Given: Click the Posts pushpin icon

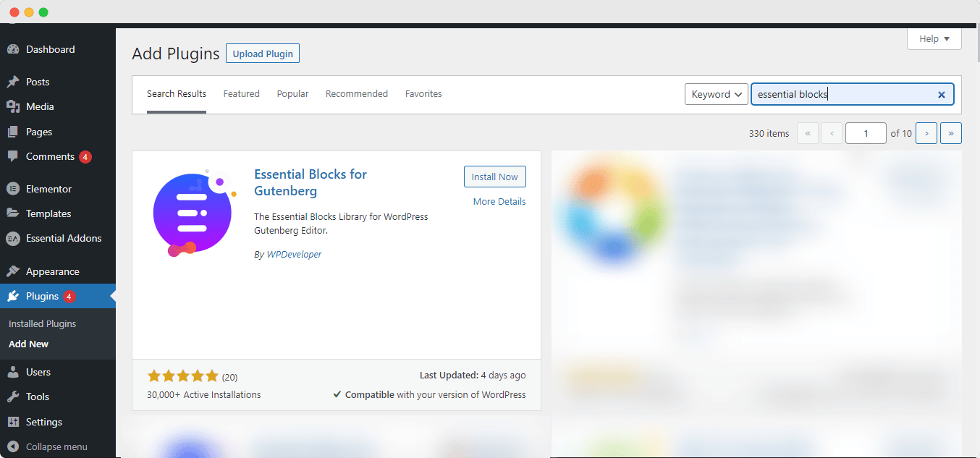Looking at the screenshot, I should click(x=13, y=82).
